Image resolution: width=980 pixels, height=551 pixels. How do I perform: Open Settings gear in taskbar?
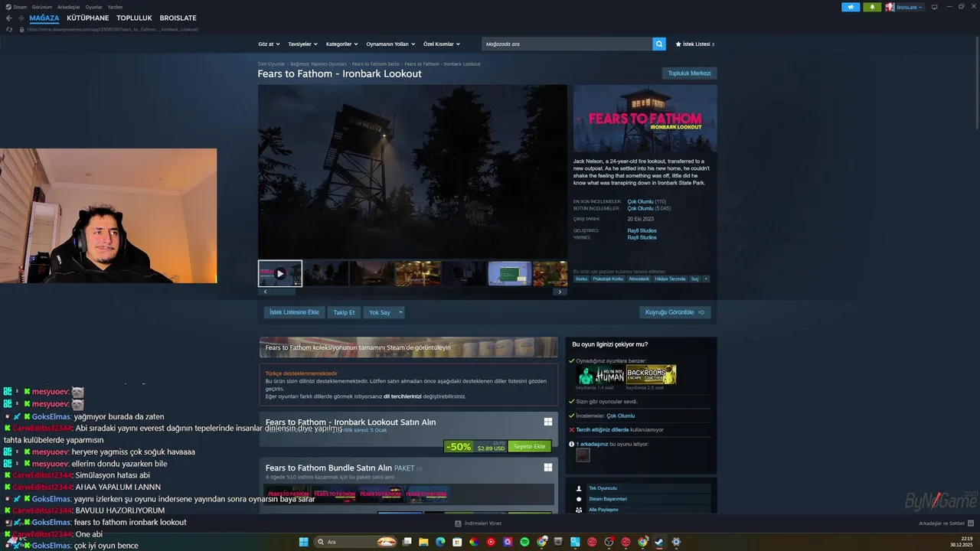[676, 542]
